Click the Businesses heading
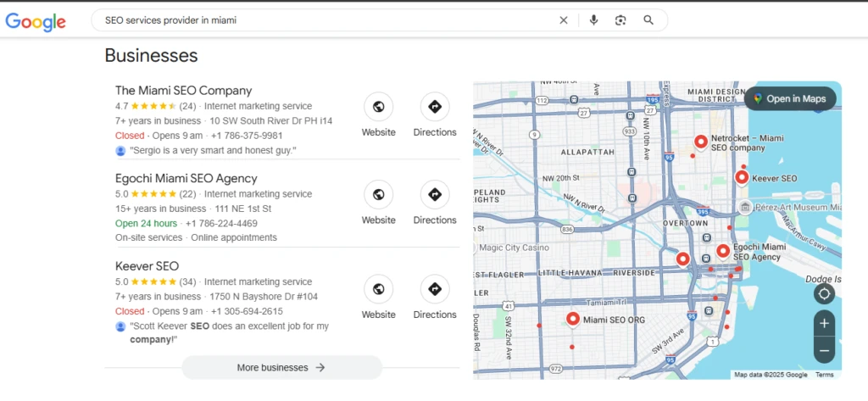The width and height of the screenshot is (868, 401). coord(151,55)
